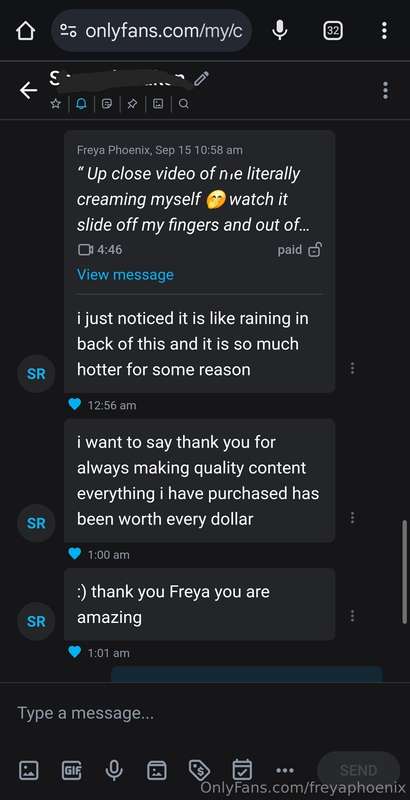The image size is (410, 800).
Task: Open the browser tab switcher showing 32
Action: click(x=333, y=31)
